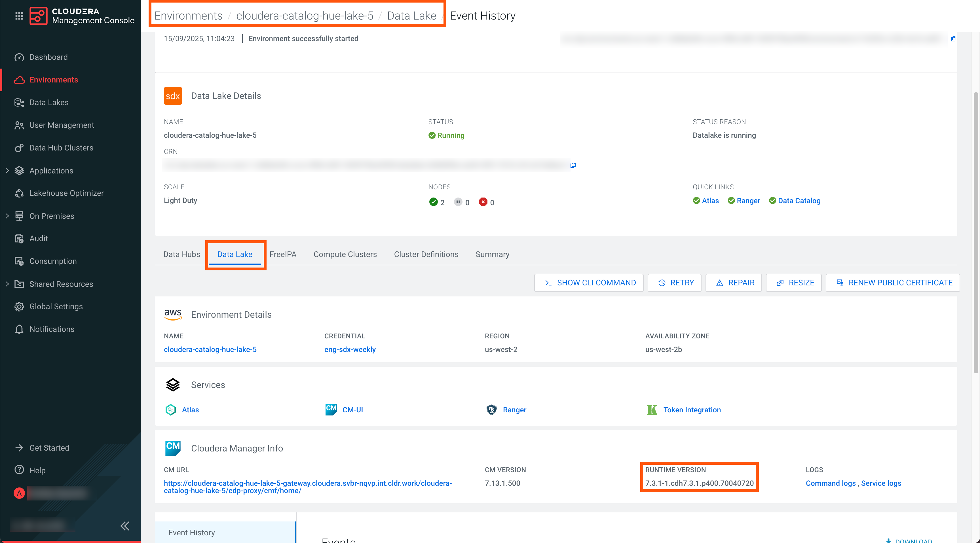The width and height of the screenshot is (980, 543).
Task: Click the user avatar icon
Action: pyautogui.click(x=19, y=493)
